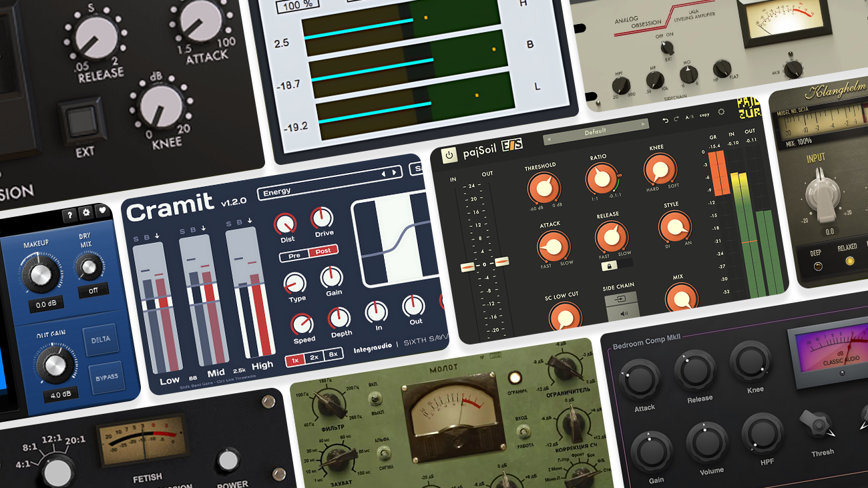This screenshot has height=488, width=868.
Task: Click the sidechain speaker icon in pajSoil
Action: (x=624, y=314)
